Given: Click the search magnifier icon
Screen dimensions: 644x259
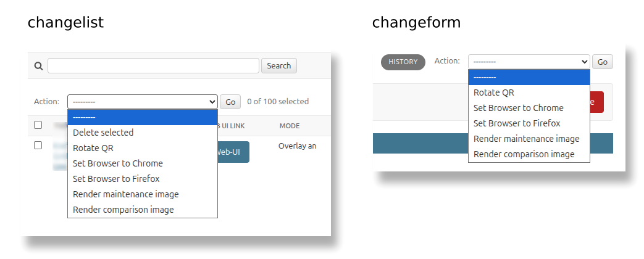Looking at the screenshot, I should pos(38,66).
